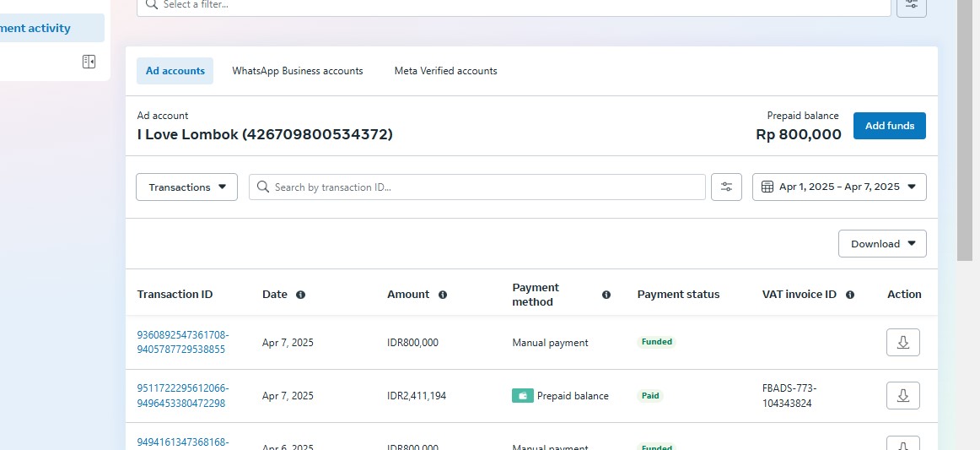Click the sidebar collapse panel icon
980x450 pixels.
coord(89,62)
